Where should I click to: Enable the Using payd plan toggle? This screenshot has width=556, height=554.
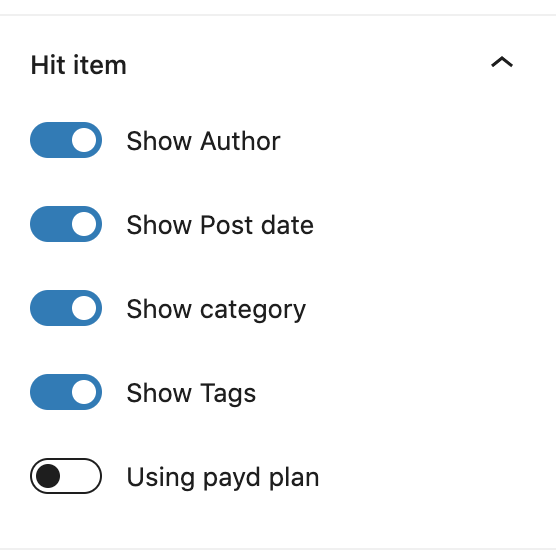point(66,476)
